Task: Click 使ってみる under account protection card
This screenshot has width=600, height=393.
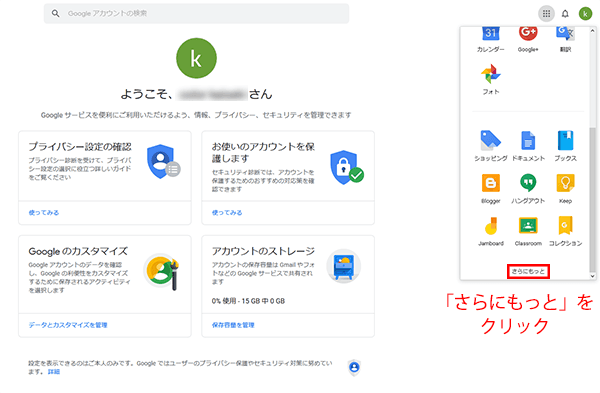Action: pos(227,212)
